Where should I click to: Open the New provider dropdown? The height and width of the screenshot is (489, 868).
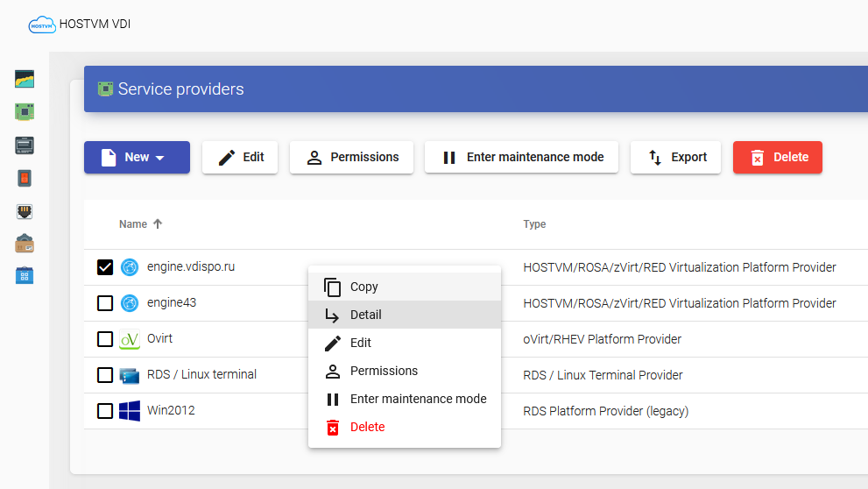point(137,157)
